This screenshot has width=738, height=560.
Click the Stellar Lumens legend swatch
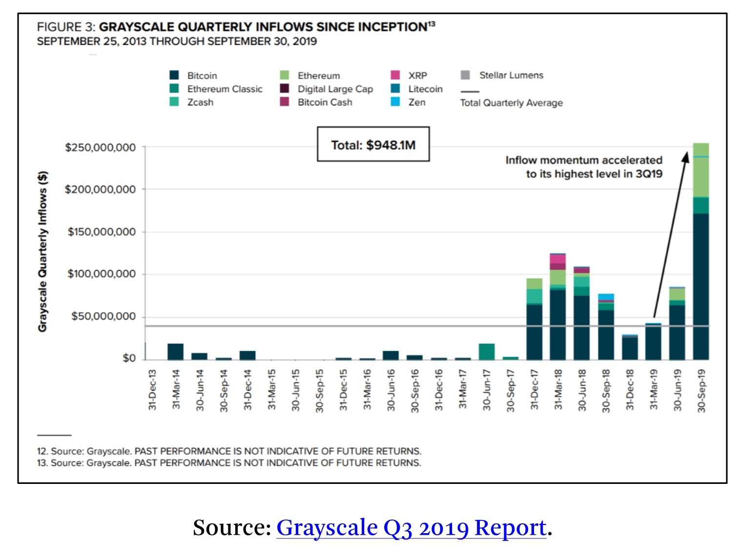(x=465, y=75)
